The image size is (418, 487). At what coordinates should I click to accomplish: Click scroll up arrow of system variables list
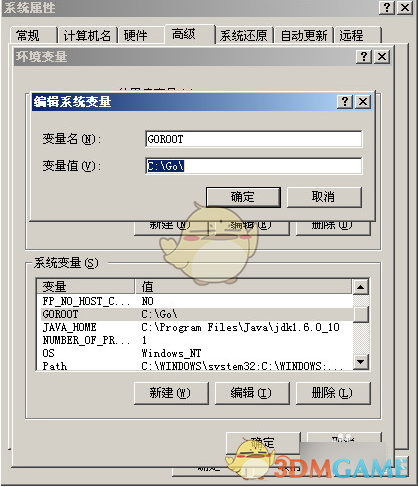point(360,287)
